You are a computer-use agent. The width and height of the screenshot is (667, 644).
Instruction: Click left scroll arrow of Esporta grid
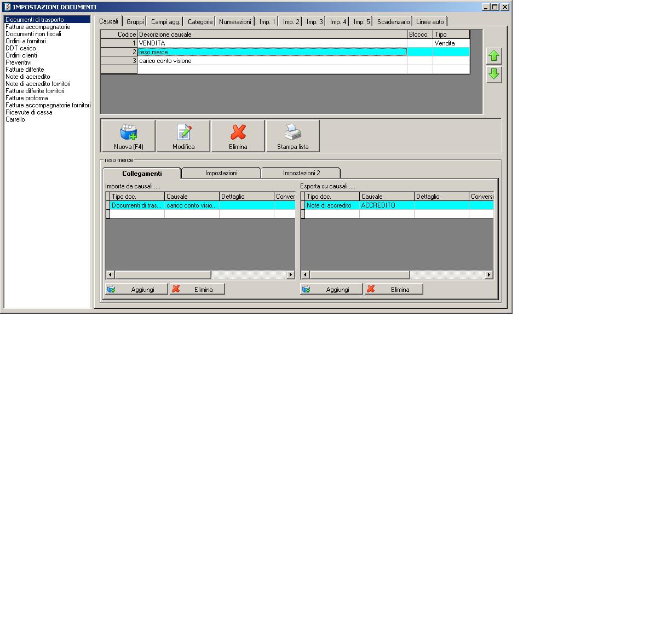click(306, 275)
